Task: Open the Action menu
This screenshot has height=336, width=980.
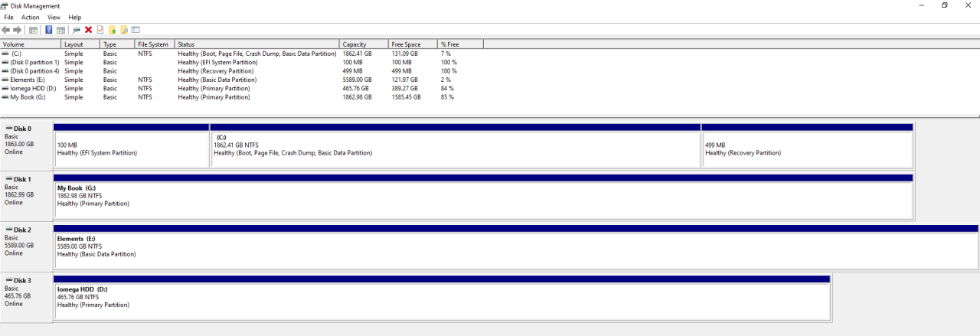Action: pos(30,17)
